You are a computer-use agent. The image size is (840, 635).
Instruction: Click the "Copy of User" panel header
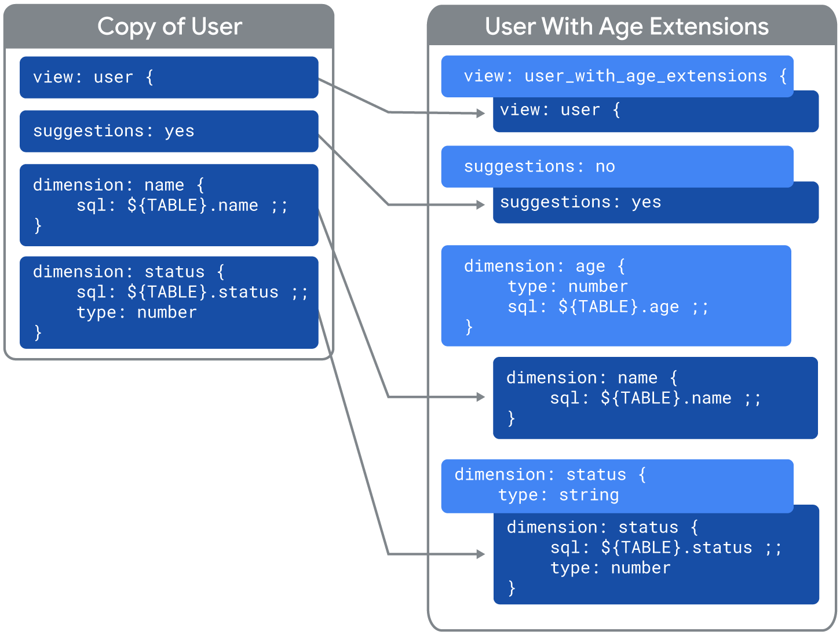tap(169, 27)
